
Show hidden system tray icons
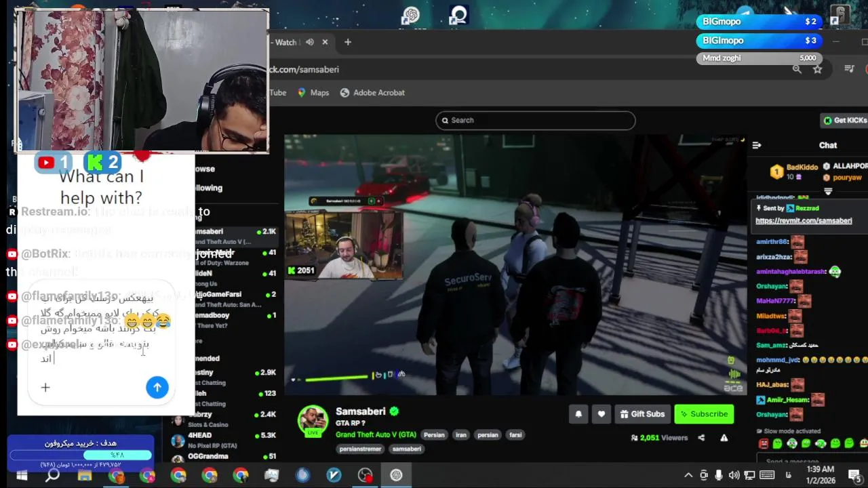pyautogui.click(x=688, y=475)
